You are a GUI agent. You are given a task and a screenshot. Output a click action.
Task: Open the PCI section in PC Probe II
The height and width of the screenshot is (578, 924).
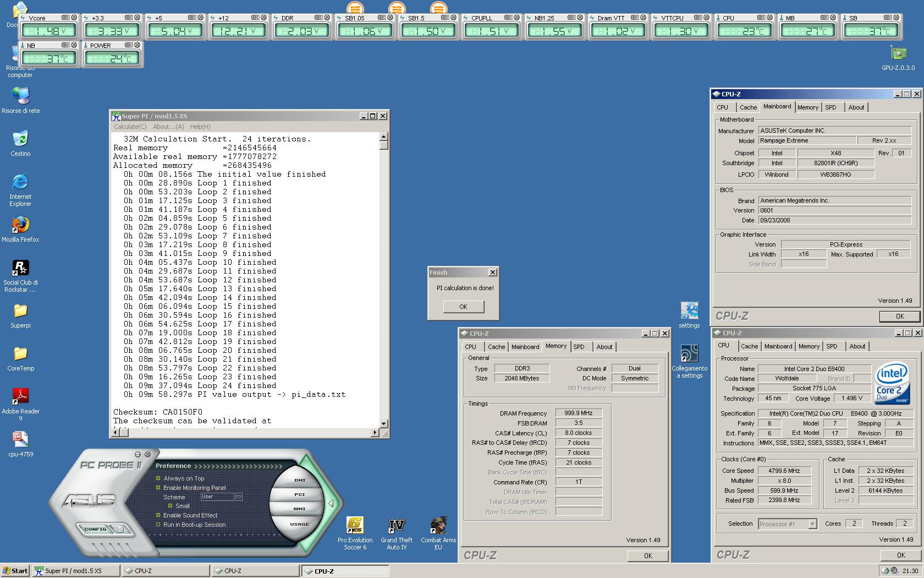pos(300,494)
